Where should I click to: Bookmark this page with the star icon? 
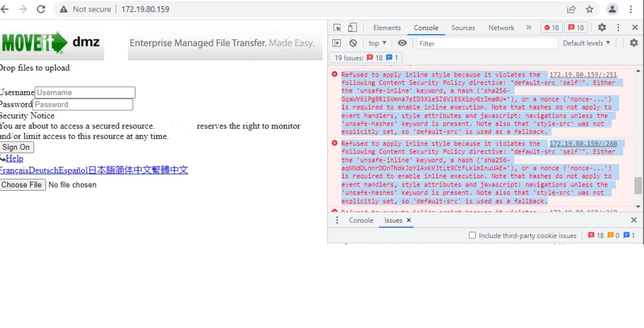[x=589, y=9]
